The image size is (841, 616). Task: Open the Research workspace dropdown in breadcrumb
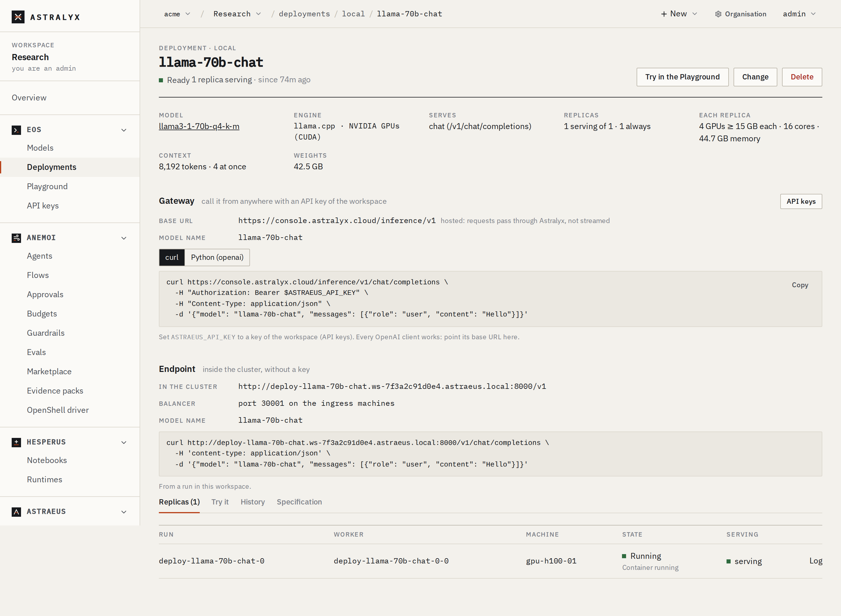coord(237,14)
